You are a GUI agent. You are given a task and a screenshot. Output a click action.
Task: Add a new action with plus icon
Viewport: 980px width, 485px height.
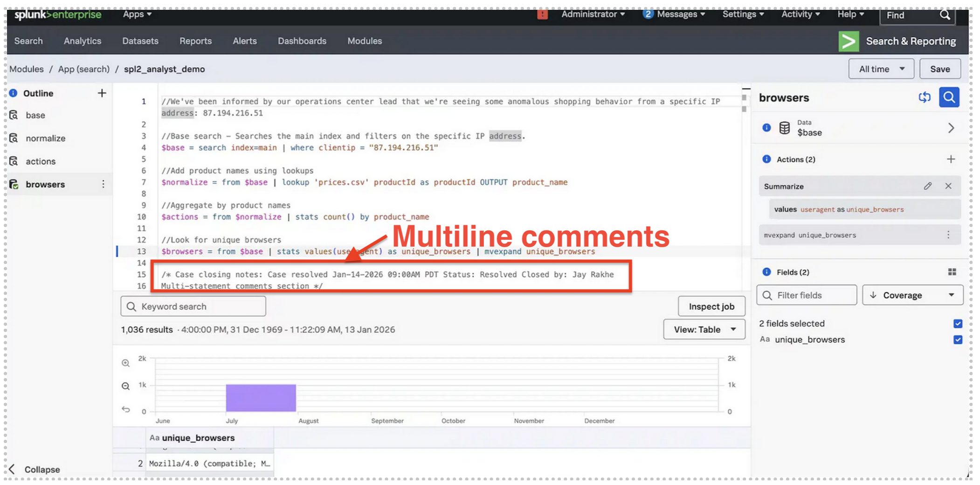point(951,159)
